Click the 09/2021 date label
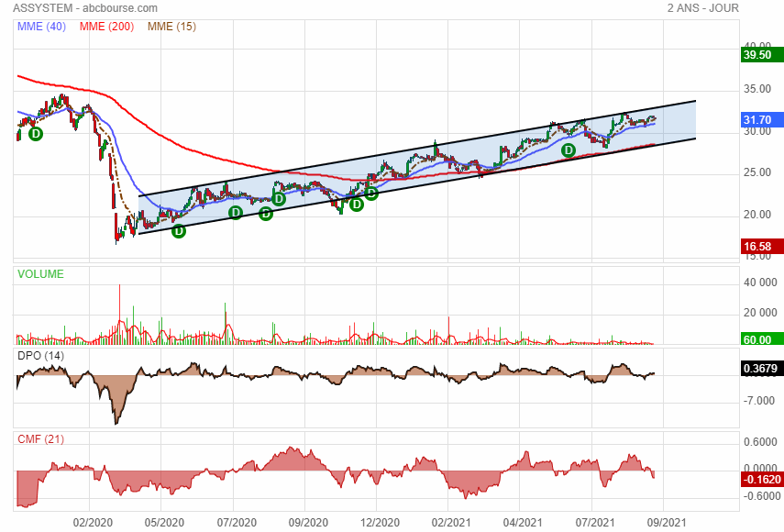This screenshot has width=784, height=532. (x=667, y=523)
